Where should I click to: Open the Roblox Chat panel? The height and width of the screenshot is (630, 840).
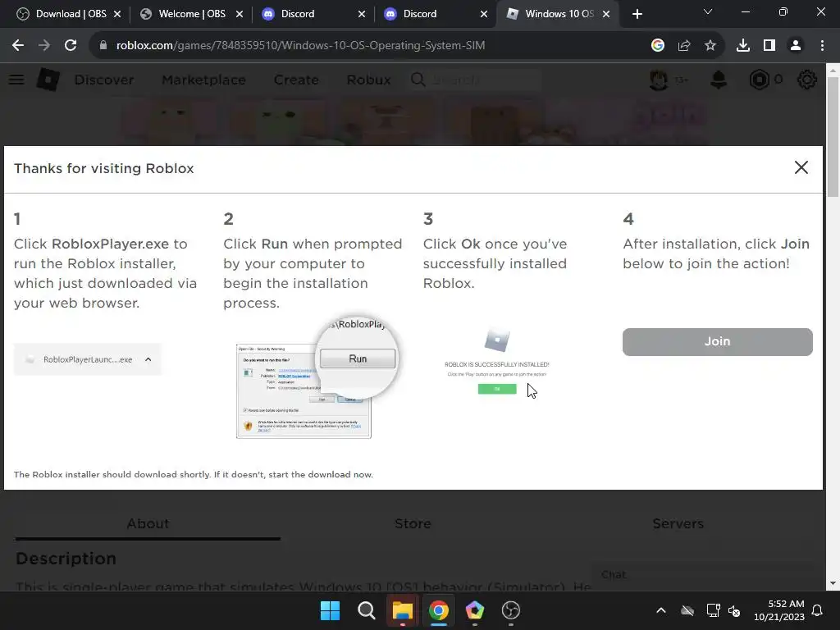[x=703, y=575]
